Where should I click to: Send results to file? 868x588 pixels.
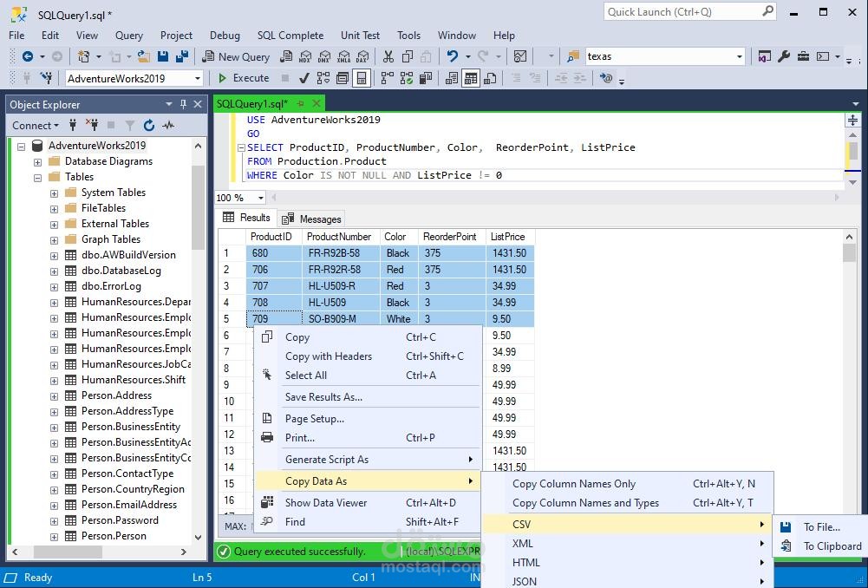490,78
